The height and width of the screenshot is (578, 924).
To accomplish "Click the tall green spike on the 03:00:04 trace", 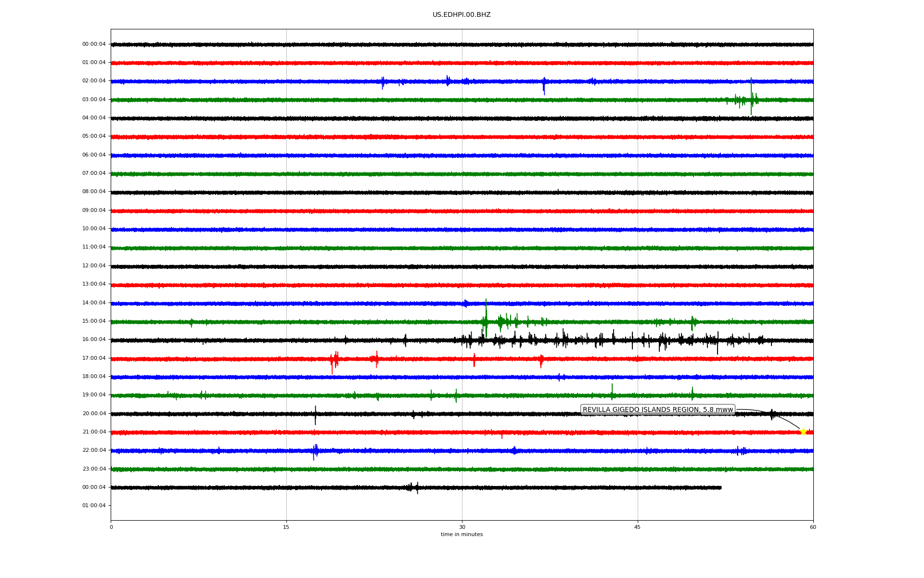I will click(751, 96).
